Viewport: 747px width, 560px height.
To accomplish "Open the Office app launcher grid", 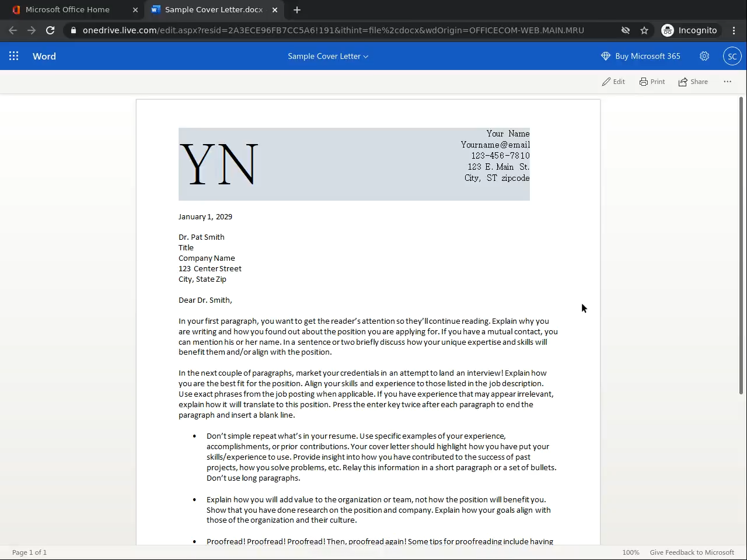I will pos(14,56).
